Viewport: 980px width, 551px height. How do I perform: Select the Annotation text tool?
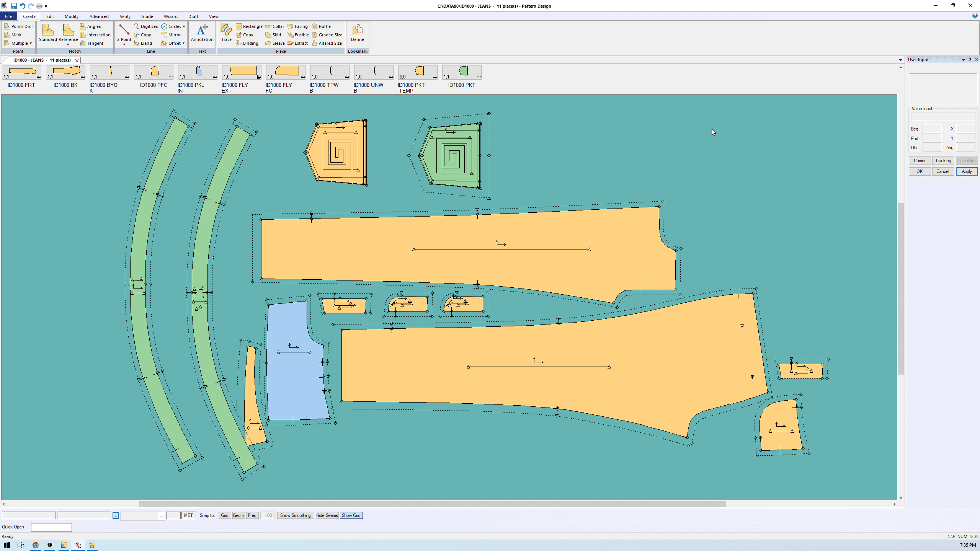202,33
